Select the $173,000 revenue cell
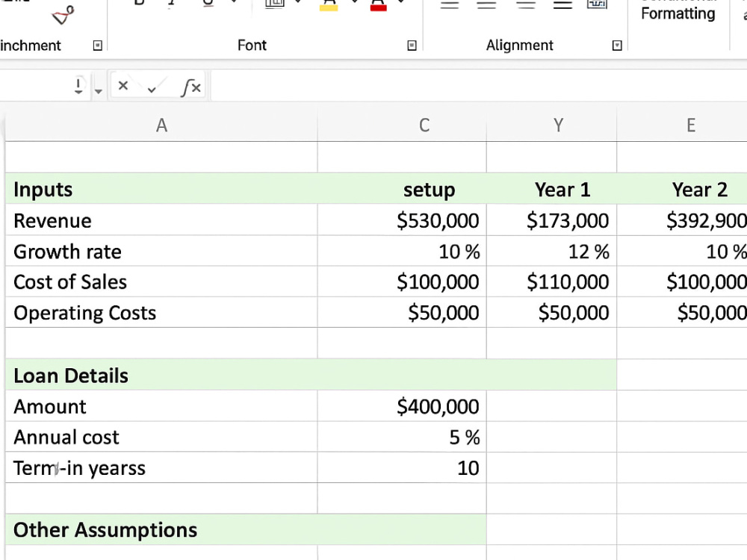 (552, 220)
